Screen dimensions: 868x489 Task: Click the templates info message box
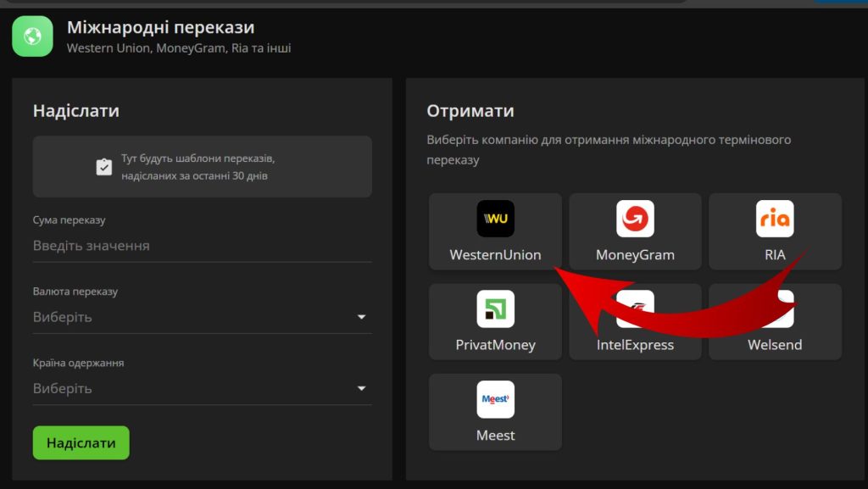pos(202,166)
